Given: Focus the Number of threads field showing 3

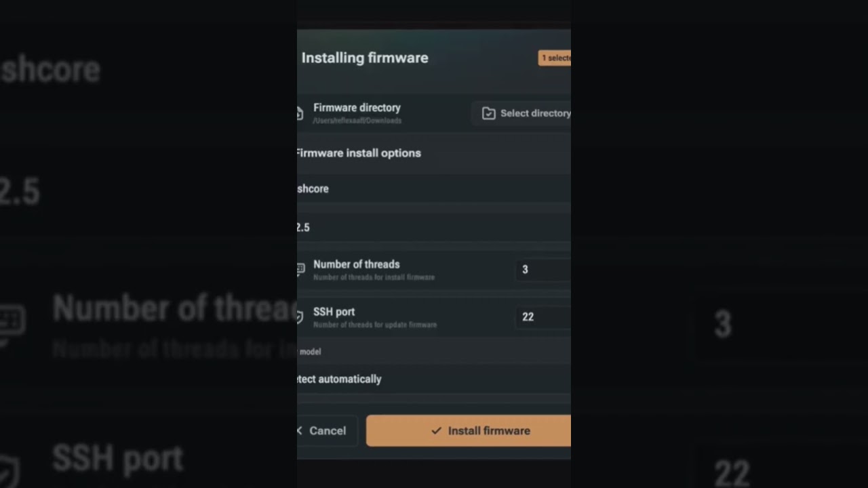Looking at the screenshot, I should [x=542, y=270].
